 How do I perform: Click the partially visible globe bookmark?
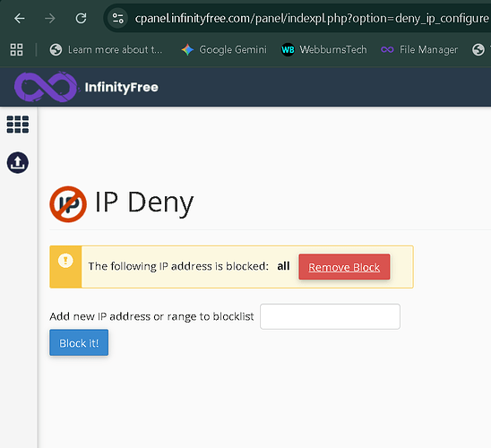coord(478,50)
